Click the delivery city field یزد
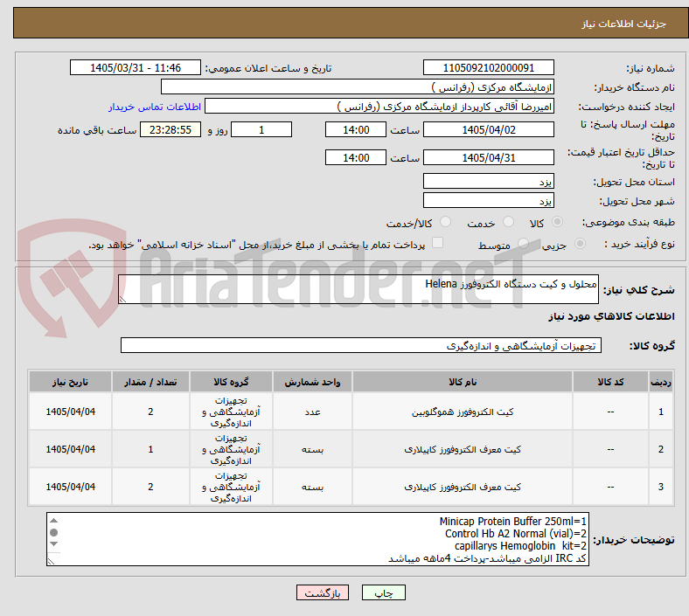This screenshot has height=616, width=689. click(488, 201)
